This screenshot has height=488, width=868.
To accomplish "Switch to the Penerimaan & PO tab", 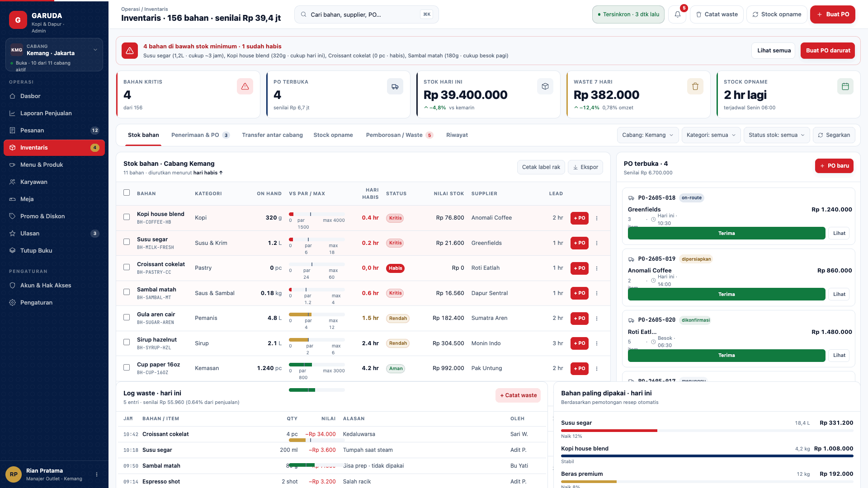I will pos(200,135).
